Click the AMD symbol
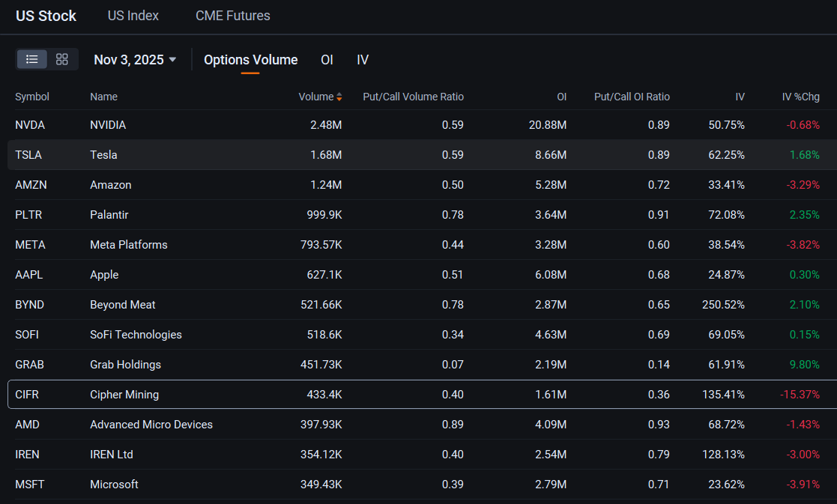Screen dimensions: 837x504 point(27,425)
